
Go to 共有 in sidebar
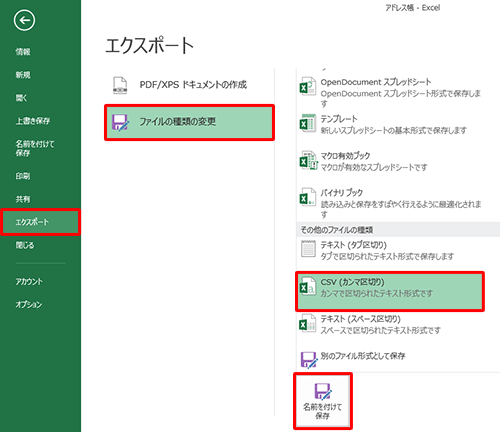tap(23, 199)
